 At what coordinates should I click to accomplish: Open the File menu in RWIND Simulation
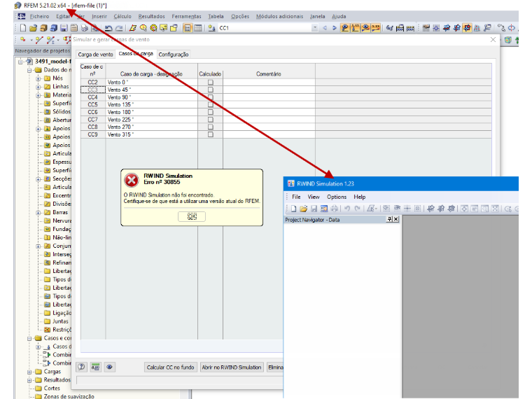pyautogui.click(x=296, y=197)
